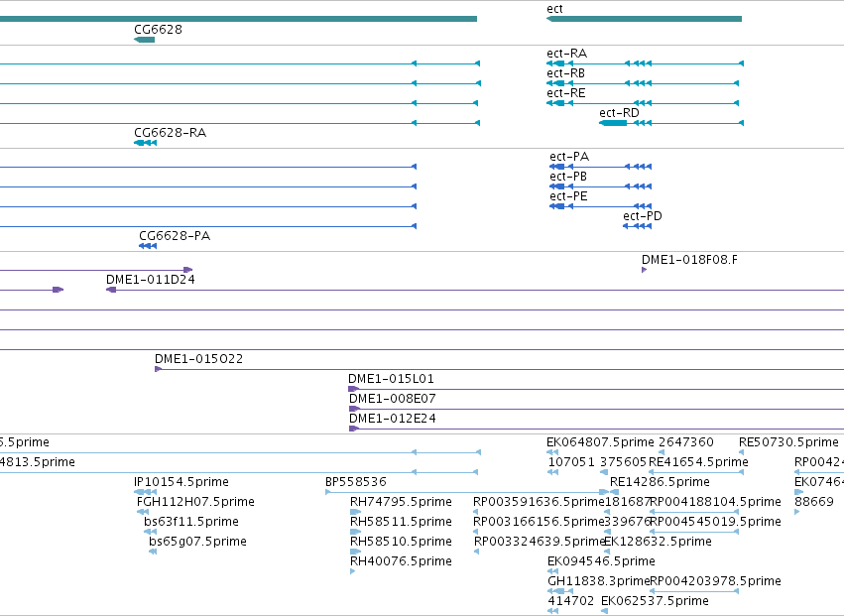Screen dimensions: 844x616
Task: Click the ect-RA transcript
Action: (x=645, y=63)
